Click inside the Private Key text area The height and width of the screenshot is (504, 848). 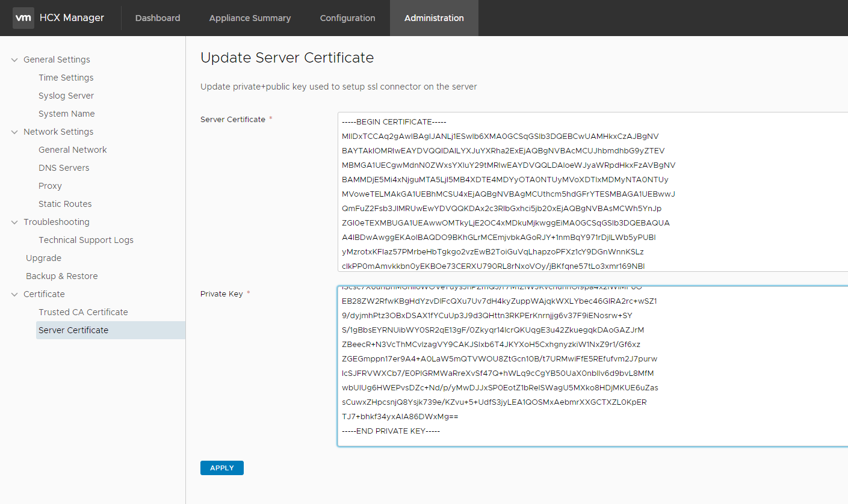point(590,367)
